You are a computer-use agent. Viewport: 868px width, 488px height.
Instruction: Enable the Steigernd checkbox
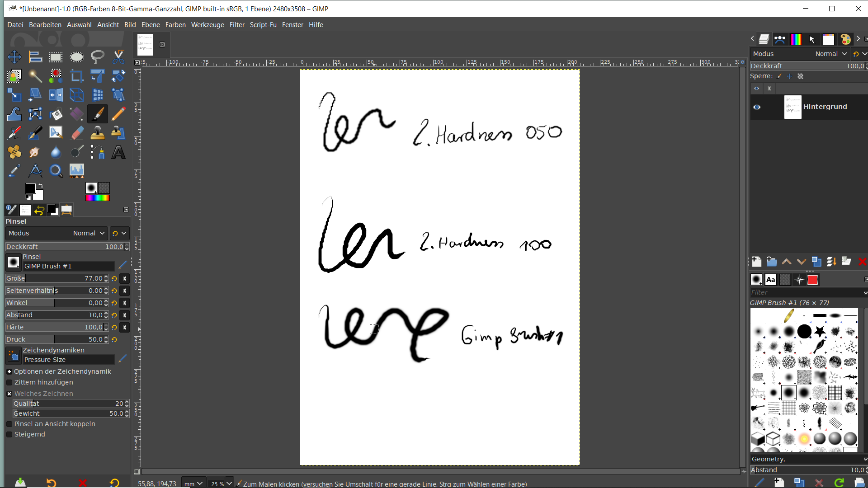[x=9, y=434]
